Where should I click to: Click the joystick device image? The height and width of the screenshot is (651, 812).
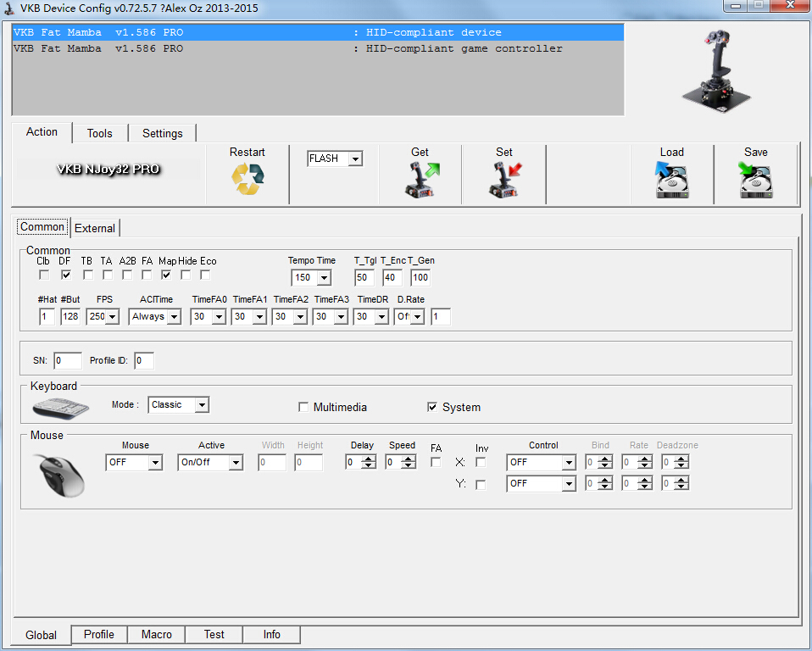coord(717,70)
